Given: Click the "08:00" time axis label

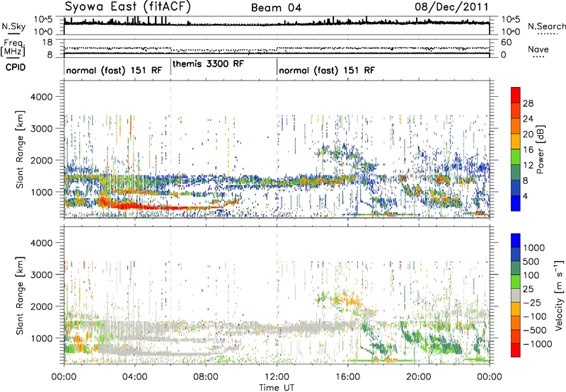Looking at the screenshot, I should (206, 377).
